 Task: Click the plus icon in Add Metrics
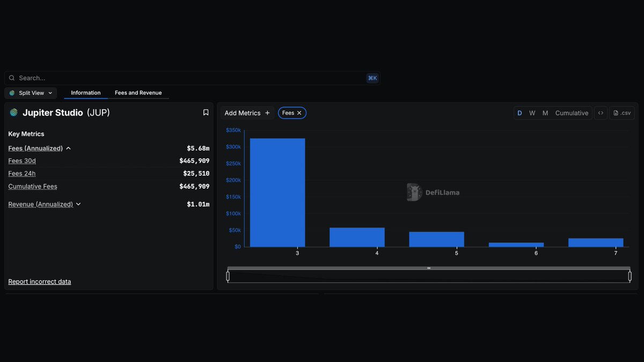(x=267, y=113)
